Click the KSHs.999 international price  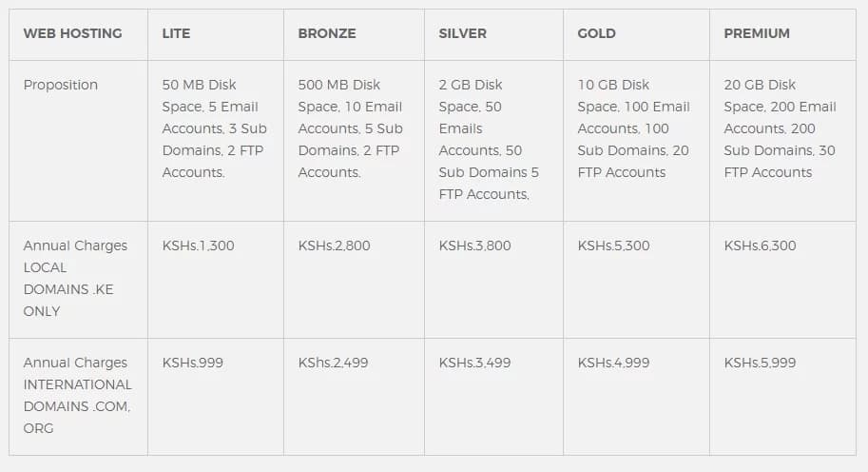[193, 363]
